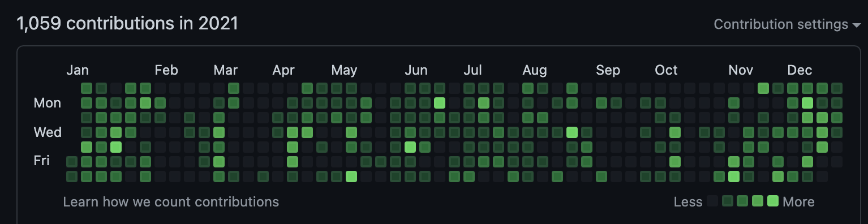
Task: Select the first Sunday cell of January
Action: click(x=87, y=88)
